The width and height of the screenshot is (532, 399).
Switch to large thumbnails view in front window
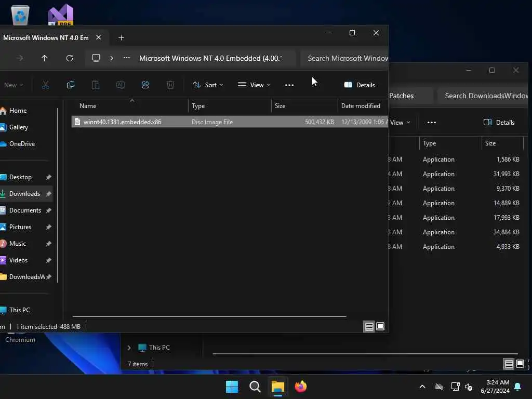click(380, 326)
